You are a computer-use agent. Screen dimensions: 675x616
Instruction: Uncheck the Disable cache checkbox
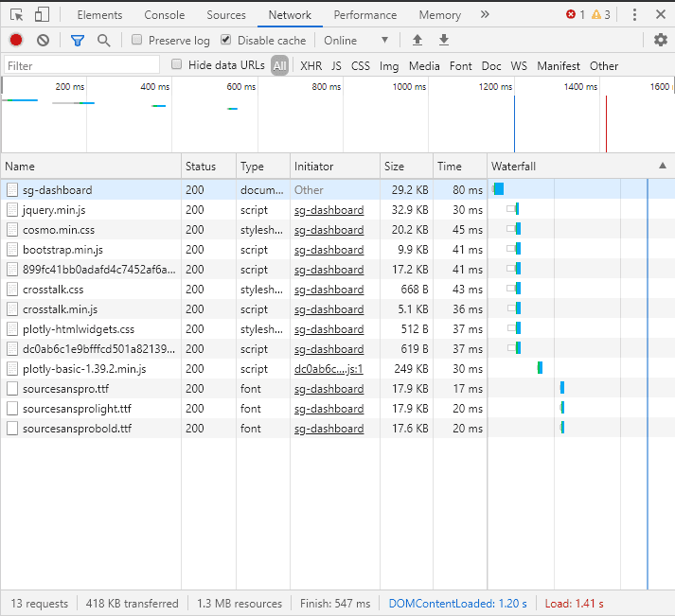click(x=226, y=41)
